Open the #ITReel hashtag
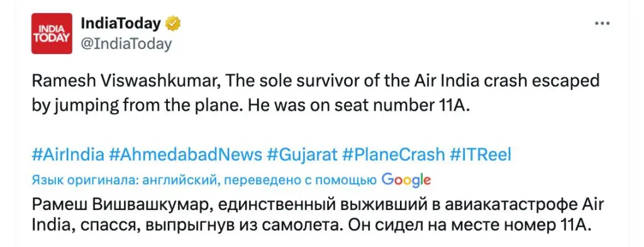The width and height of the screenshot is (644, 247). click(480, 155)
